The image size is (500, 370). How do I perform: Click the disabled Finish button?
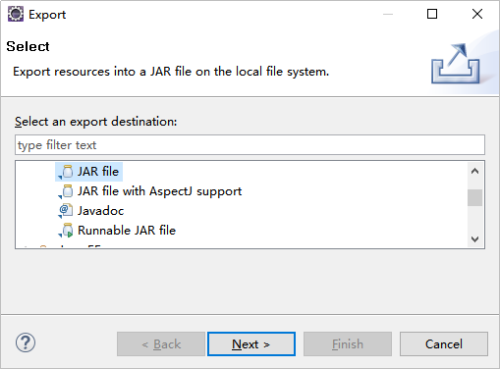click(348, 344)
